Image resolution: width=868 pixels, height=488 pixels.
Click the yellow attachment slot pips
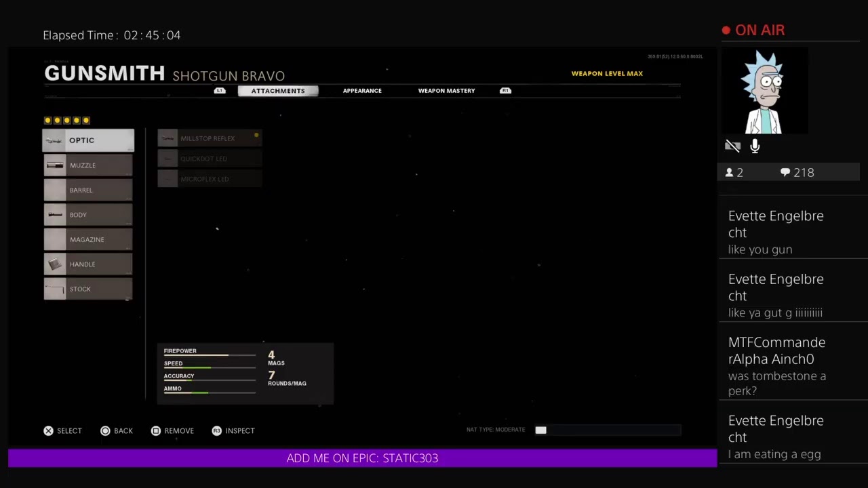click(66, 120)
